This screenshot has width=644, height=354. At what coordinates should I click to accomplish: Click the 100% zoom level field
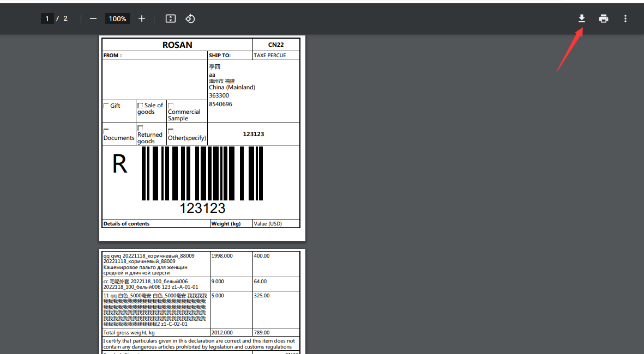(117, 19)
